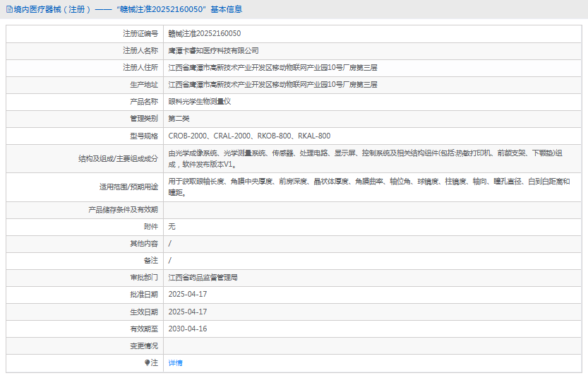Click the 产品名称 label

pos(144,102)
